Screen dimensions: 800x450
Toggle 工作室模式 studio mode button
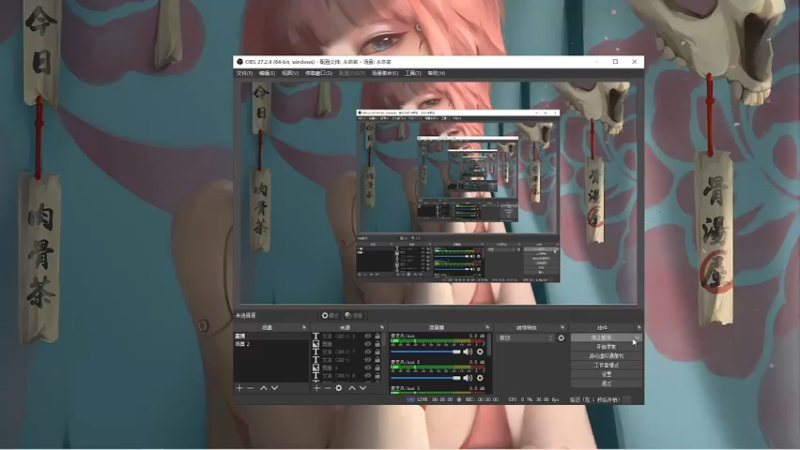(606, 365)
